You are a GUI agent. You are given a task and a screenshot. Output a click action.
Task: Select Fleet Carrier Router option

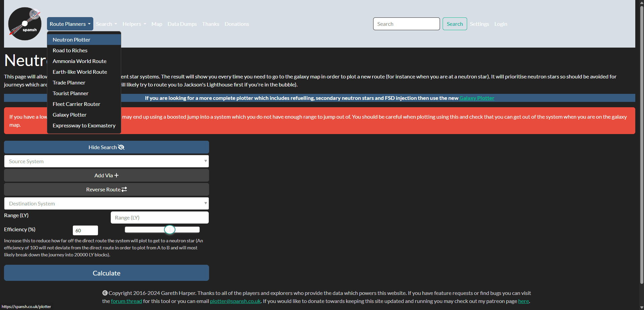[77, 104]
